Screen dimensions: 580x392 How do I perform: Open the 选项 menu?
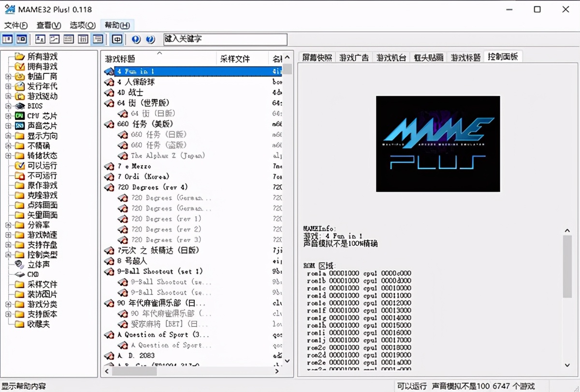click(x=80, y=25)
